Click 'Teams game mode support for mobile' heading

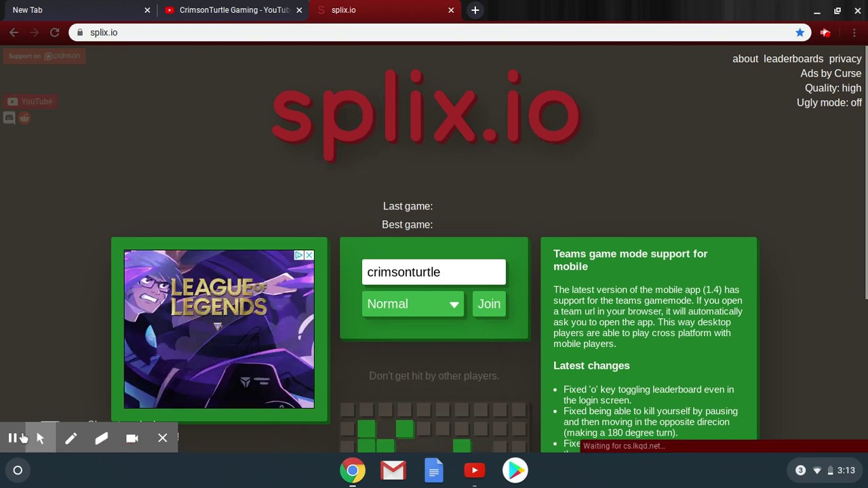(x=631, y=260)
